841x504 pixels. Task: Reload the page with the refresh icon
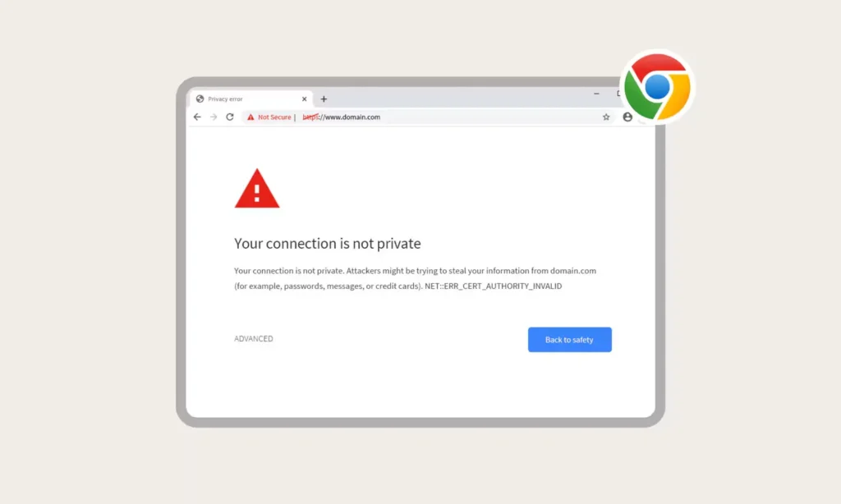[230, 117]
